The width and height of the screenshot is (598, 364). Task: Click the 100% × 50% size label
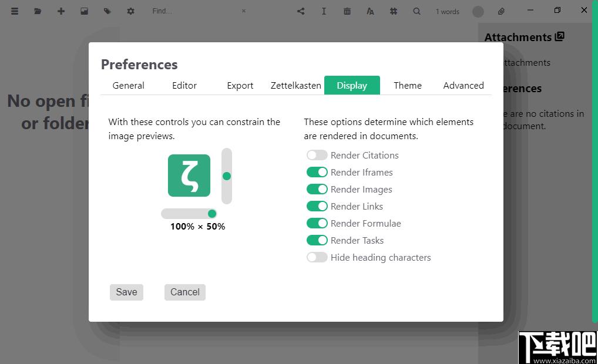tap(197, 227)
